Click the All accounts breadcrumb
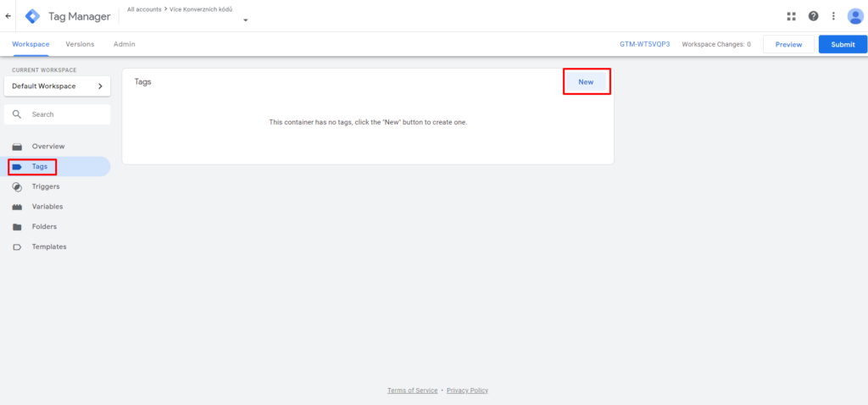 [x=144, y=9]
